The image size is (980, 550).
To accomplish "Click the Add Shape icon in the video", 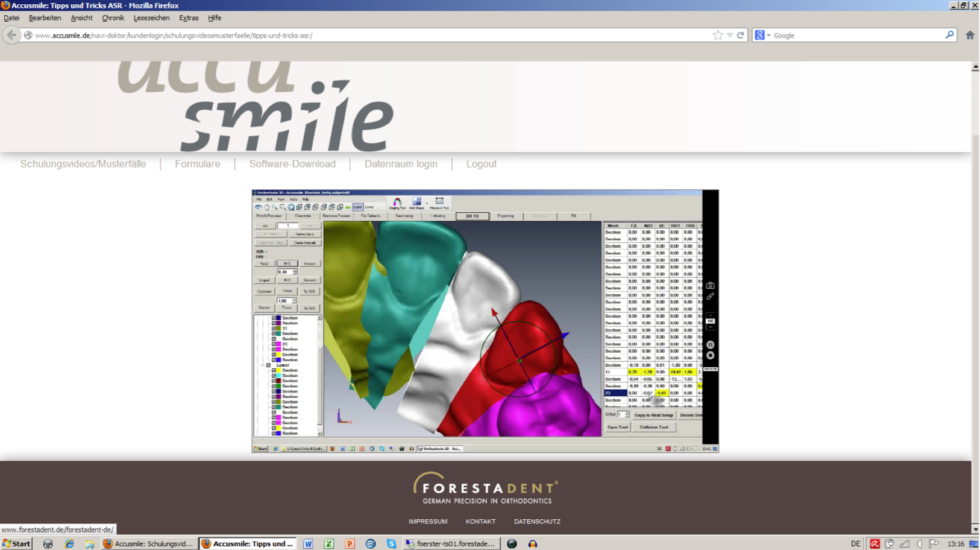I will click(x=416, y=203).
